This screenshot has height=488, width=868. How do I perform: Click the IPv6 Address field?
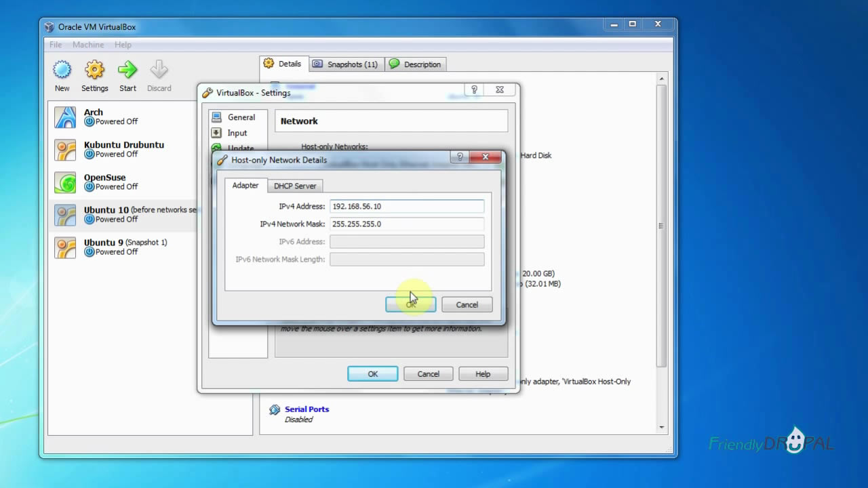click(x=407, y=241)
